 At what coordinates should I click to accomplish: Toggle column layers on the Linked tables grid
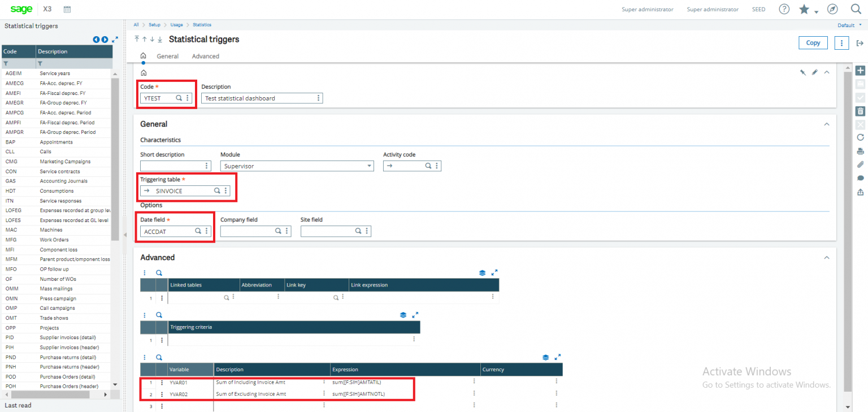tap(481, 272)
